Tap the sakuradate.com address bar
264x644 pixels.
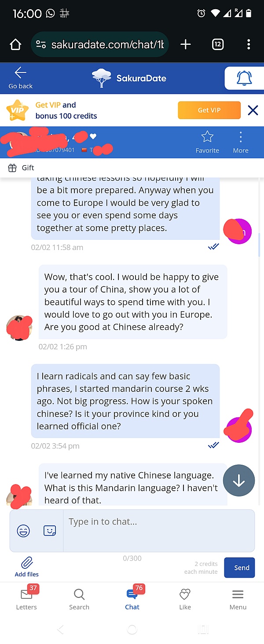(x=100, y=44)
